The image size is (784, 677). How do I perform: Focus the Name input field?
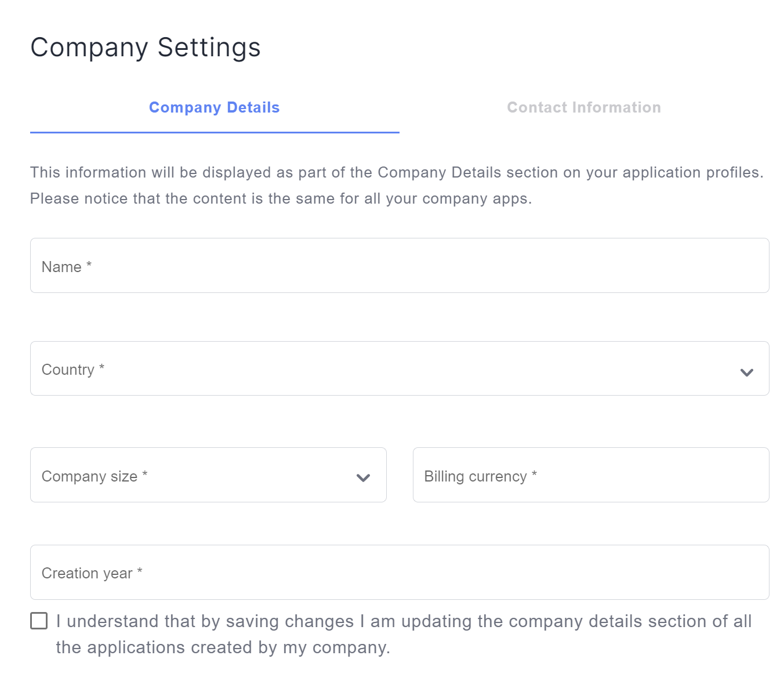click(400, 265)
